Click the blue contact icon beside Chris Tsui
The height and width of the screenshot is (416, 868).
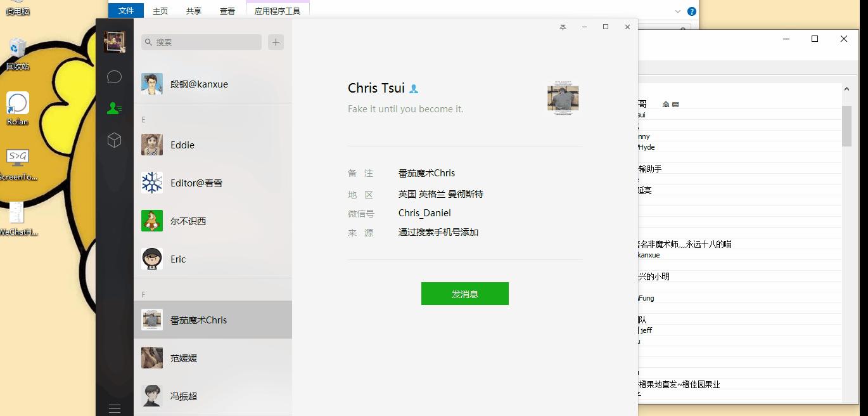[414, 89]
